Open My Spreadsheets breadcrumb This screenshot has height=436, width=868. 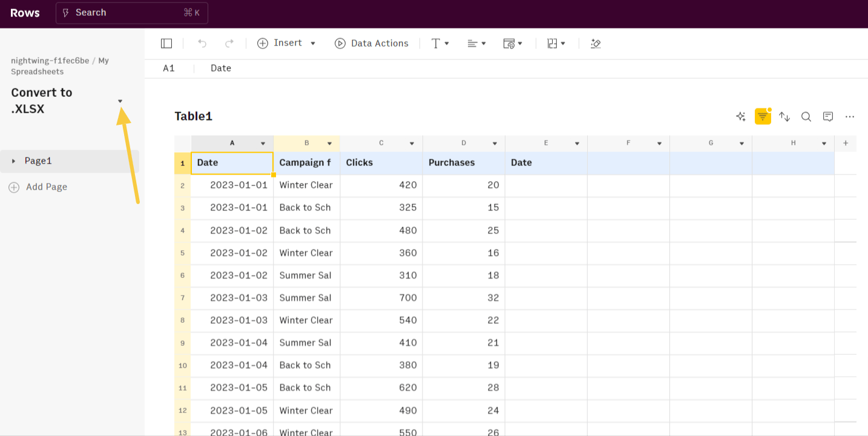(x=60, y=66)
